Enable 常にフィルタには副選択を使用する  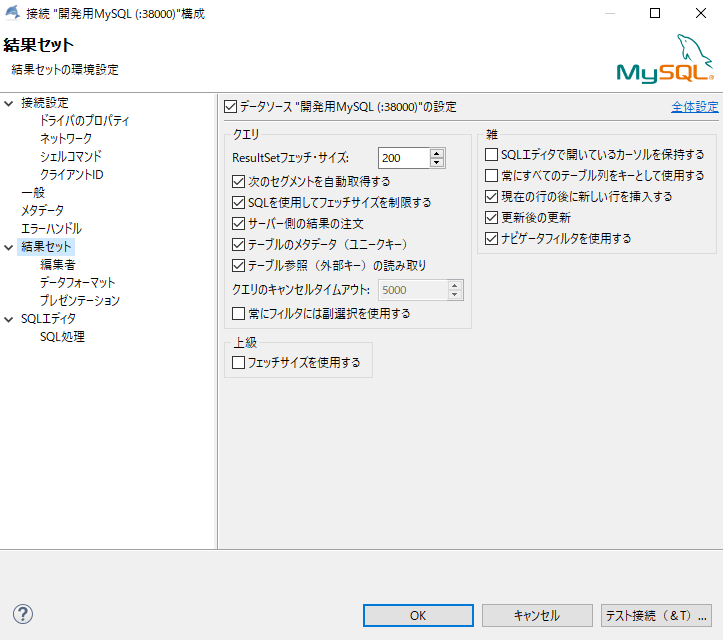tap(238, 314)
